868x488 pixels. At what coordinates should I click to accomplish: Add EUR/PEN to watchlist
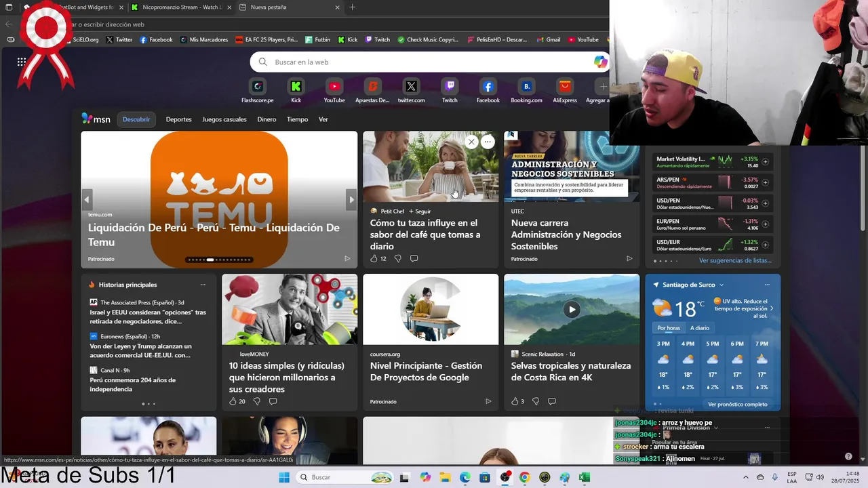(x=765, y=224)
